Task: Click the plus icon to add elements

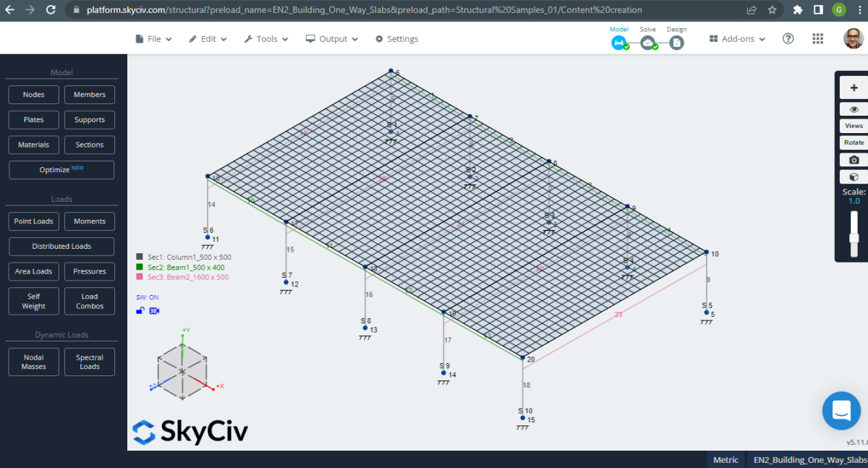Action: (x=854, y=87)
